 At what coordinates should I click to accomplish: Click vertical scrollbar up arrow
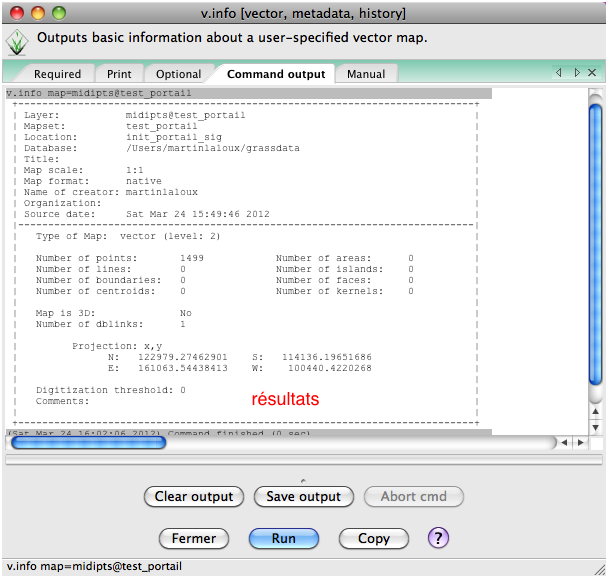595,412
